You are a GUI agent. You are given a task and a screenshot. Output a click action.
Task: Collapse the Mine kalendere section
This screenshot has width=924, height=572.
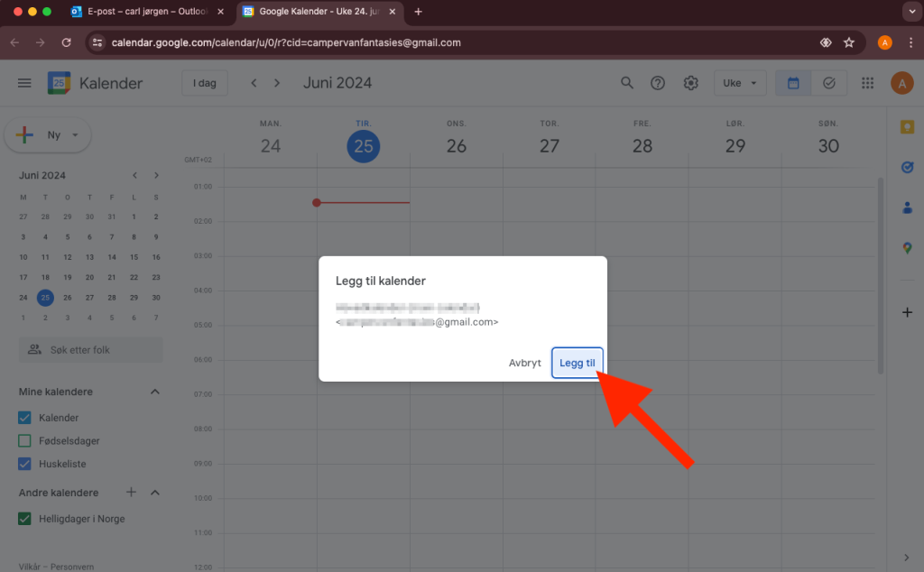[x=154, y=392]
